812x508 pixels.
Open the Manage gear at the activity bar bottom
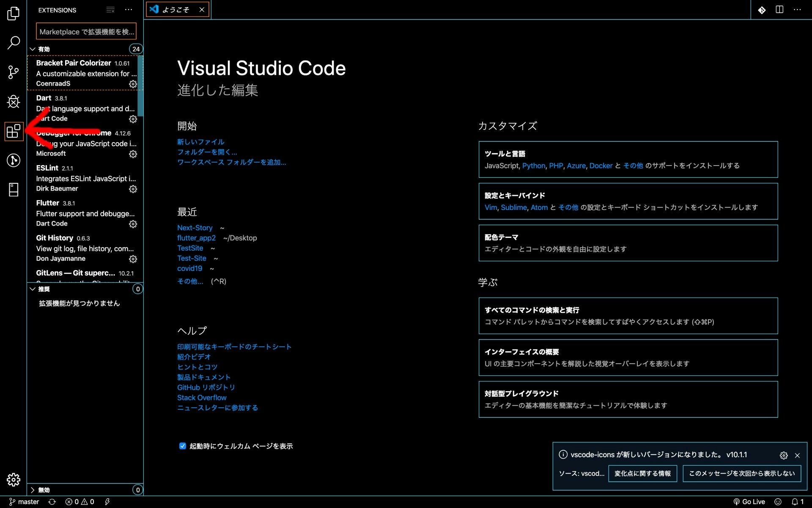click(x=13, y=480)
